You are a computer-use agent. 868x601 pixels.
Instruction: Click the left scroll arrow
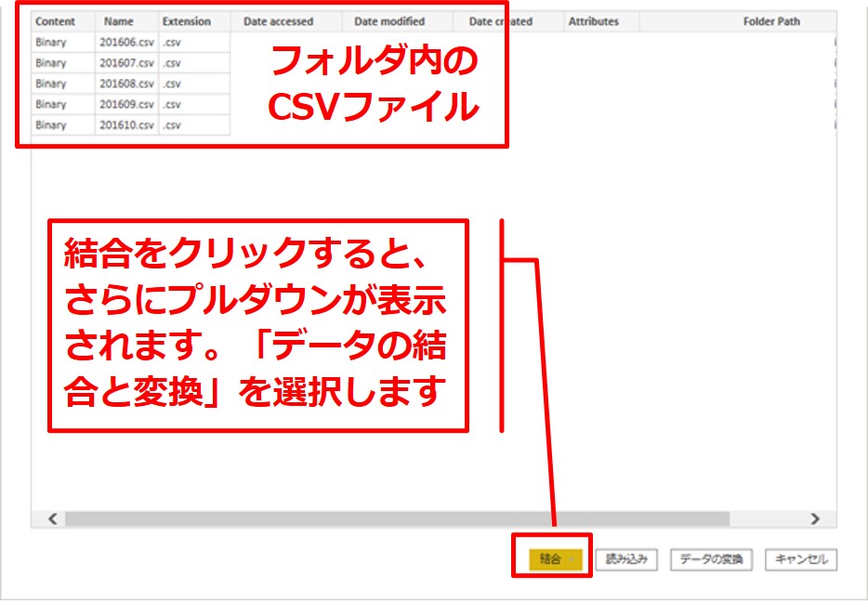click(52, 518)
